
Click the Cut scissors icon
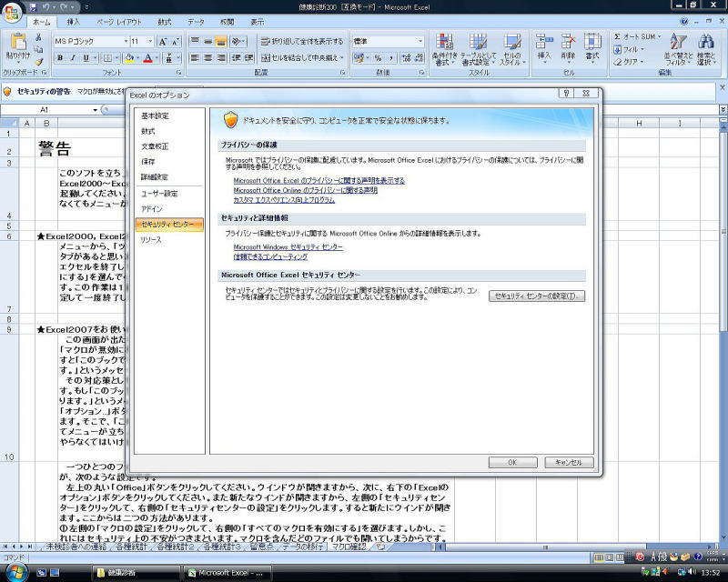(x=39, y=37)
